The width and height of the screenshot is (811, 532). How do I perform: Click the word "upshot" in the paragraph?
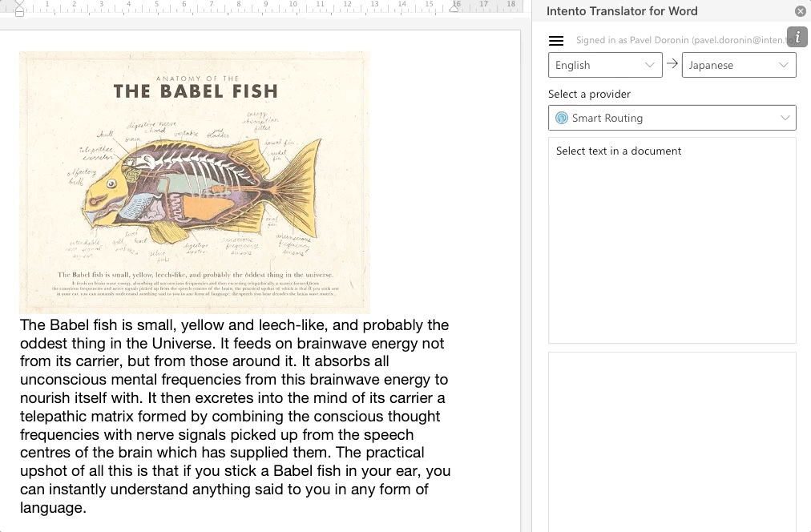click(42, 471)
